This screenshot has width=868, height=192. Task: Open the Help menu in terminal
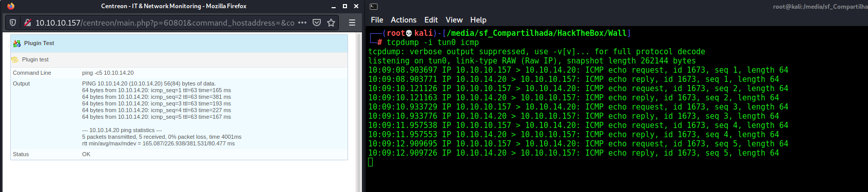478,20
